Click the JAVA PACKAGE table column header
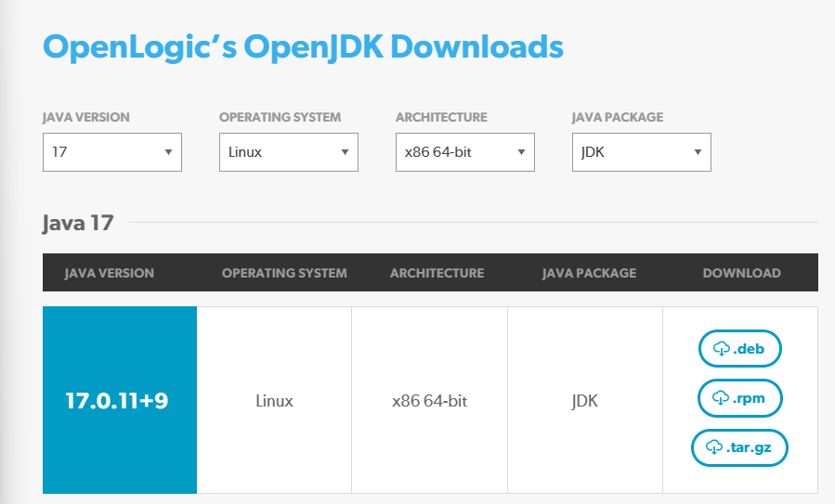 click(589, 273)
